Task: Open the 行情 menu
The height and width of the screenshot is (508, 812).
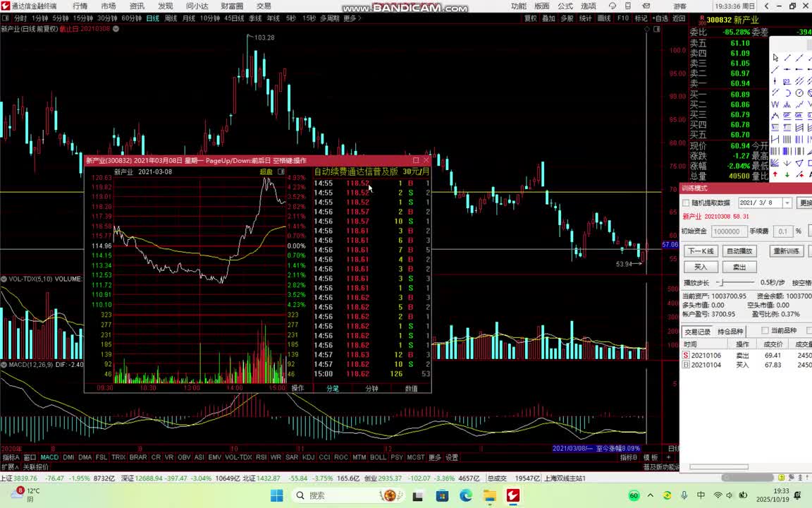Action: [x=80, y=6]
